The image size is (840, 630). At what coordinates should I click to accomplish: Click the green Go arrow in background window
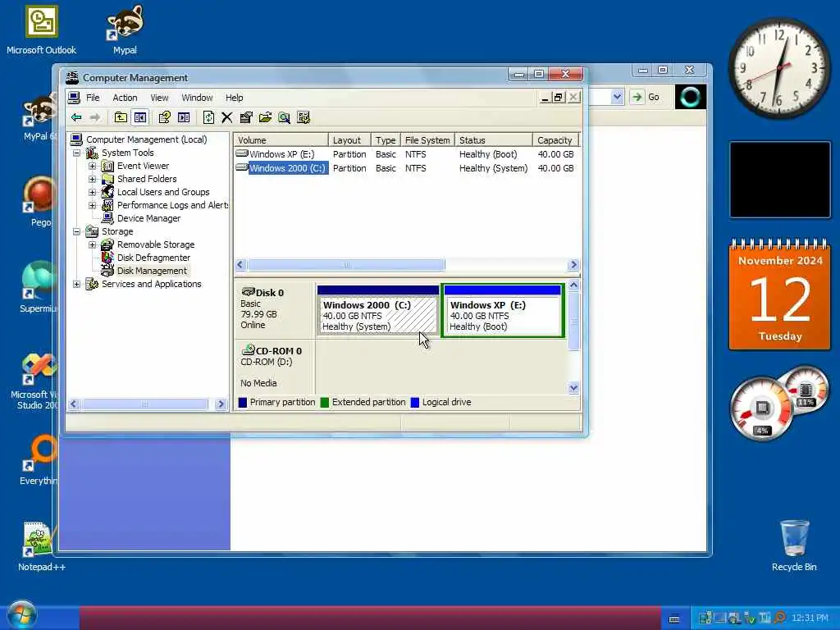coord(637,97)
